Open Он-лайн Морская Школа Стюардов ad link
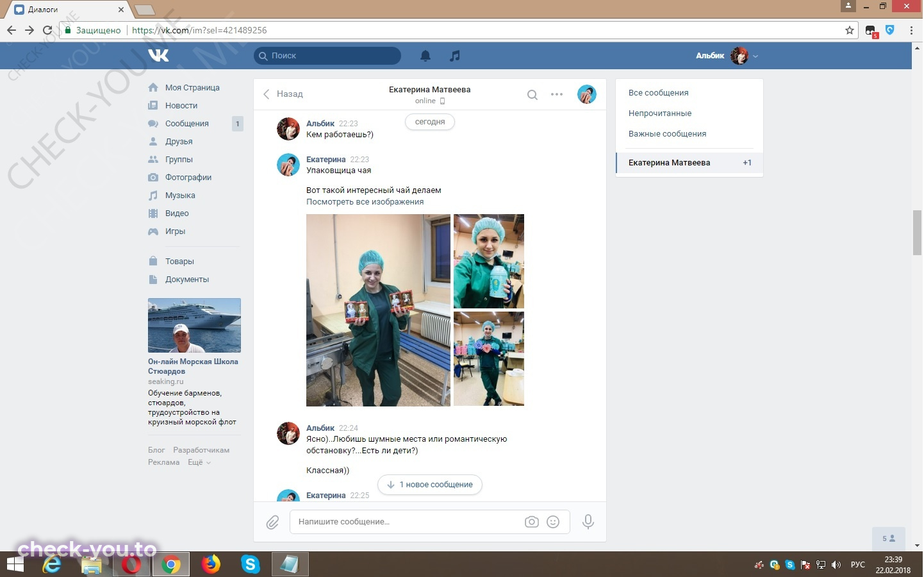 tap(193, 366)
